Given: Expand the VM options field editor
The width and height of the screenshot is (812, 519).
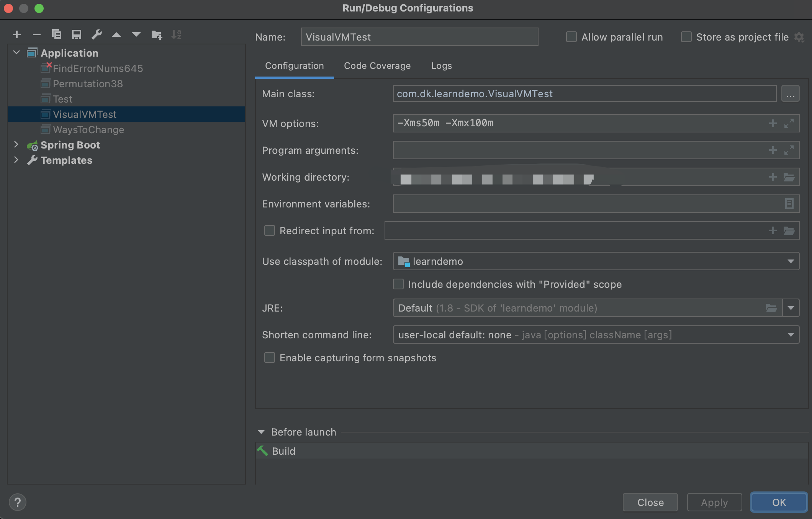Looking at the screenshot, I should point(789,123).
